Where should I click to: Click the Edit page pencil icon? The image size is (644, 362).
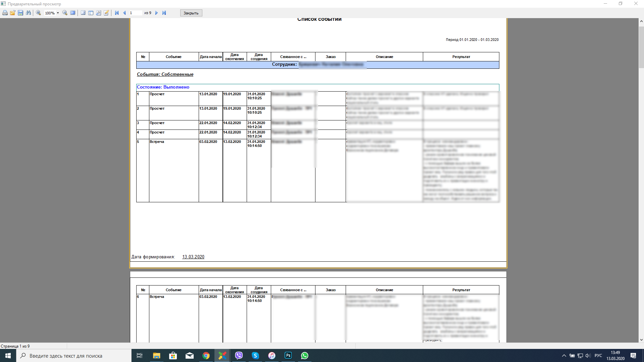click(x=106, y=13)
